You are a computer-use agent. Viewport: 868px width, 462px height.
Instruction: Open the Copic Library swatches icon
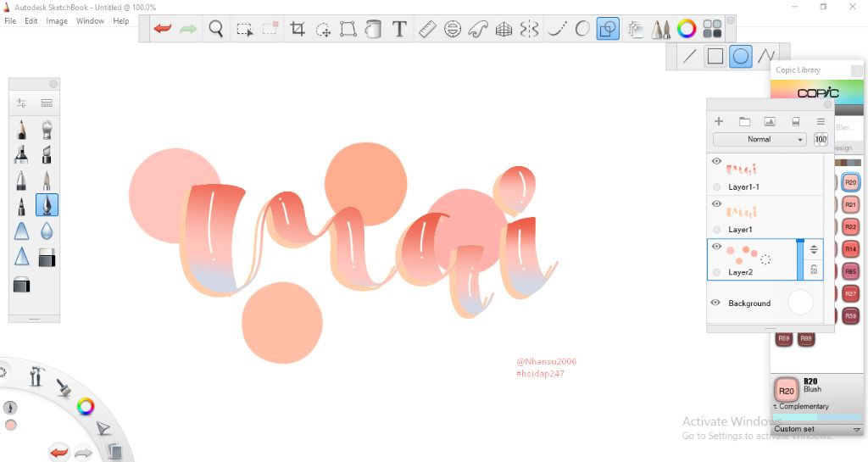(712, 29)
